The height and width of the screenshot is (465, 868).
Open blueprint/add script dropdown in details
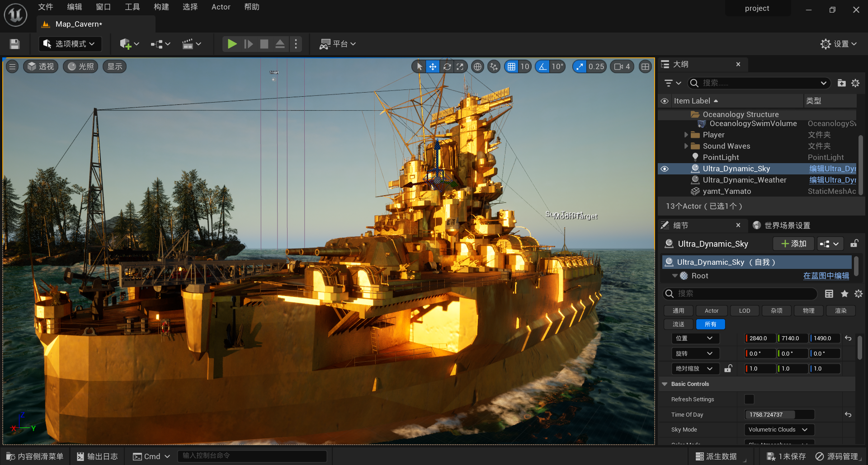point(830,244)
